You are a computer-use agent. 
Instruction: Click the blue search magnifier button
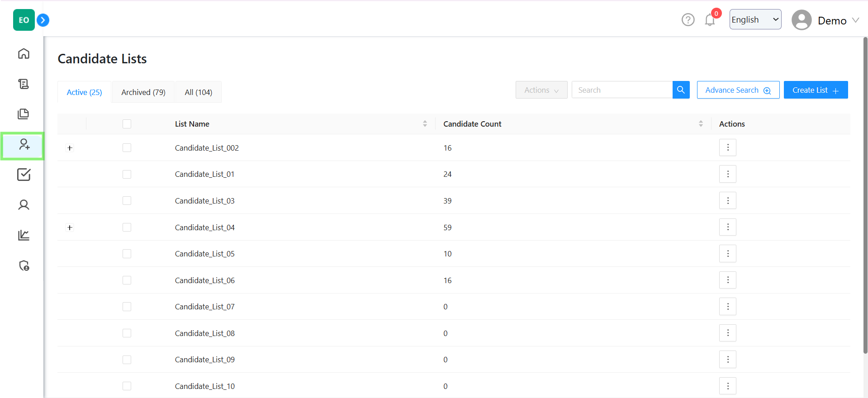(x=681, y=90)
